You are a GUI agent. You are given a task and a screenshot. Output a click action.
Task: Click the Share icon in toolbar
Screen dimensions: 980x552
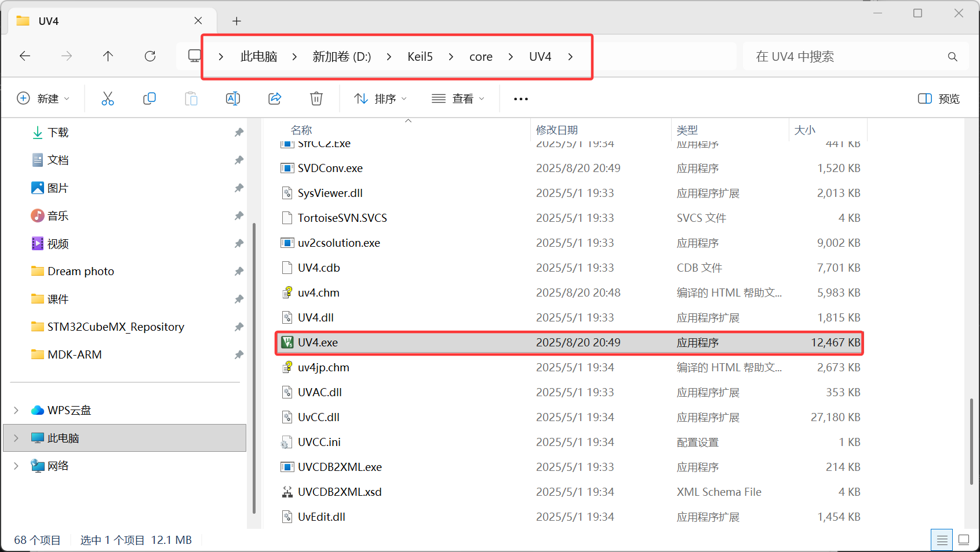275,98
